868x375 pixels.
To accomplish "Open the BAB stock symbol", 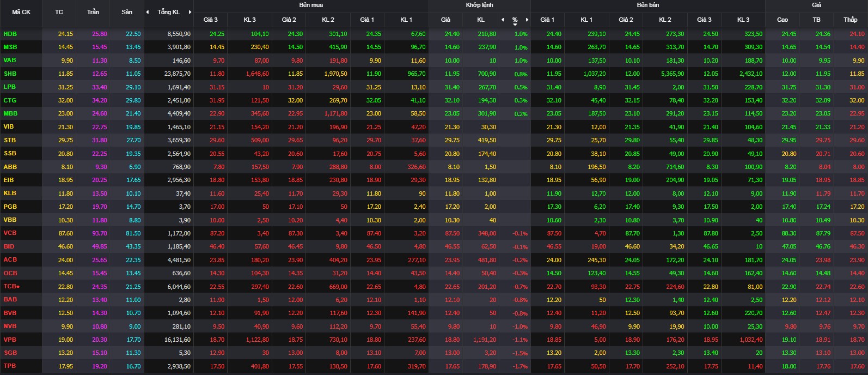I will pyautogui.click(x=10, y=299).
